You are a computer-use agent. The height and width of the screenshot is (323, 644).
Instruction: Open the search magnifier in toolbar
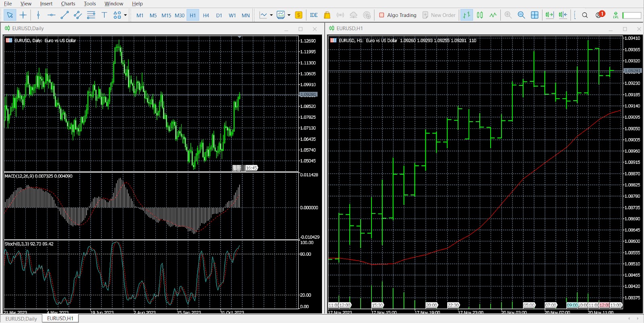585,15
